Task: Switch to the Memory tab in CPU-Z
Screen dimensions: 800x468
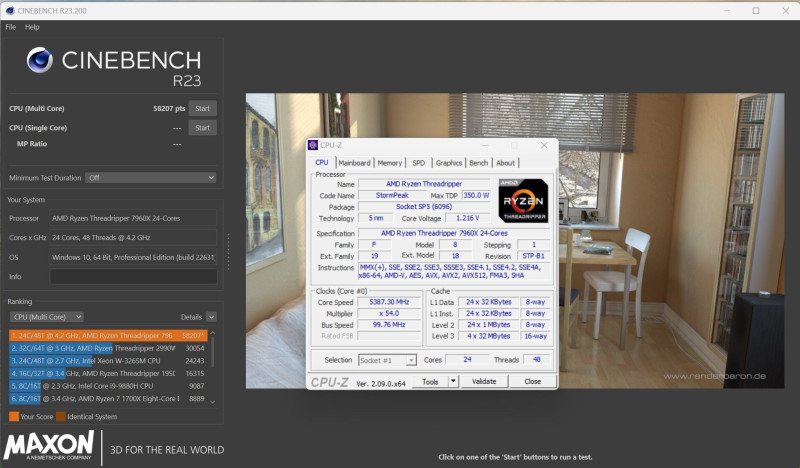Action: [x=389, y=163]
